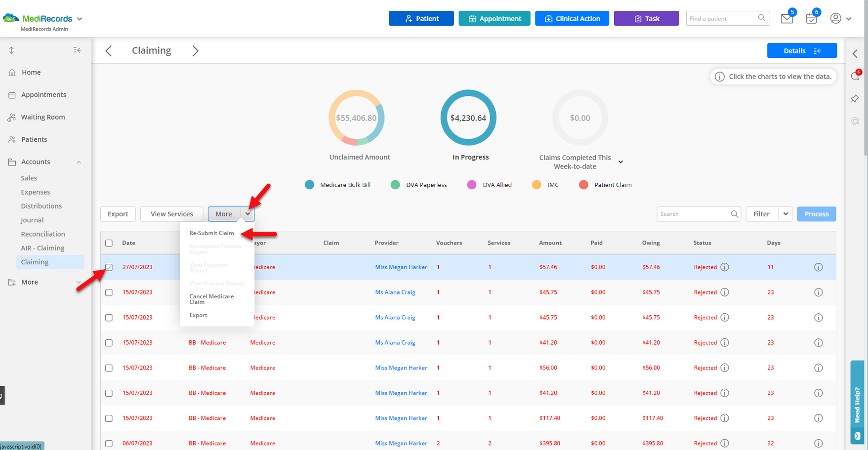Open the chat notifications icon on right
The image size is (868, 450).
coord(855,77)
